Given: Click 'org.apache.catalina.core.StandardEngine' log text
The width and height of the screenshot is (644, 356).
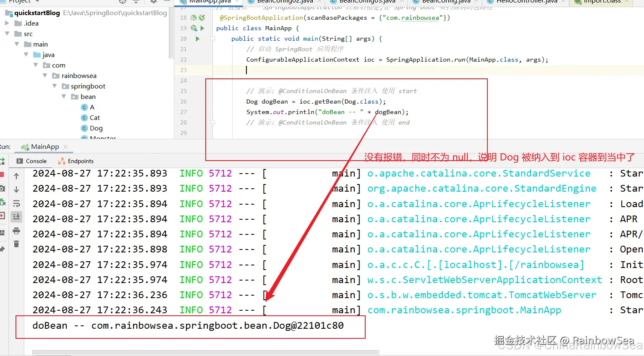Looking at the screenshot, I should pos(482,189).
